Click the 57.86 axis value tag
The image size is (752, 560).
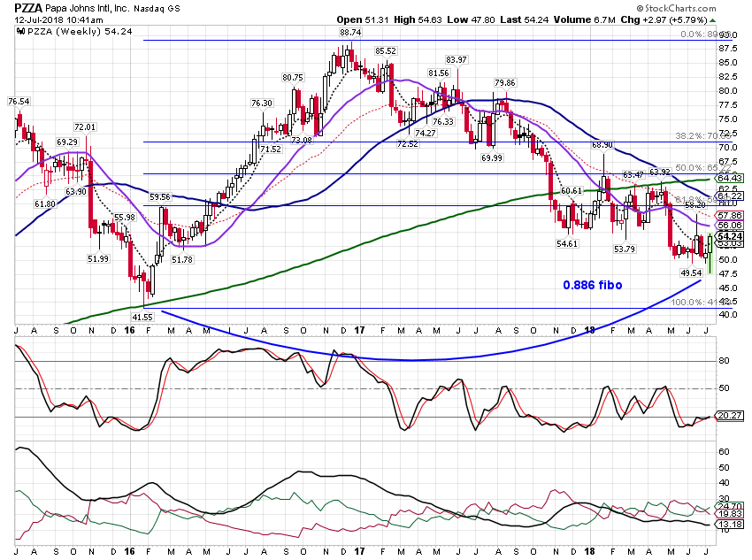(730, 216)
